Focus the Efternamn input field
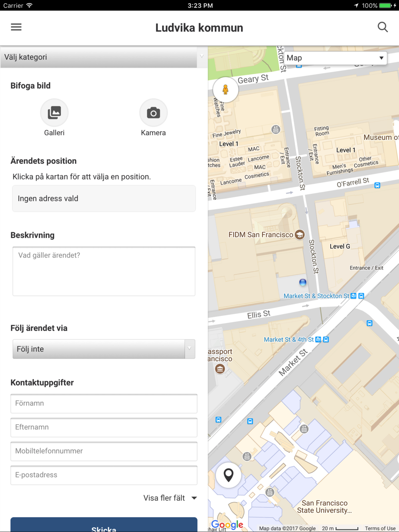 [x=104, y=428]
